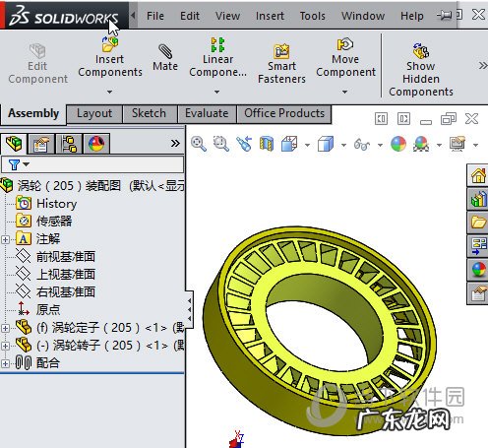
Task: Open Display Style dropdown arrow
Action: (x=343, y=145)
